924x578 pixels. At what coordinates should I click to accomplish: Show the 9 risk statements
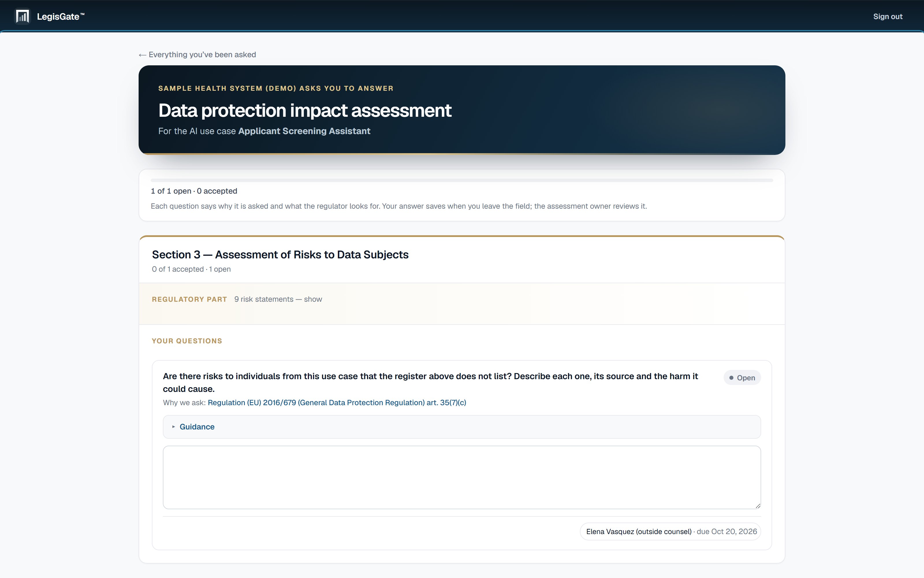click(x=278, y=299)
